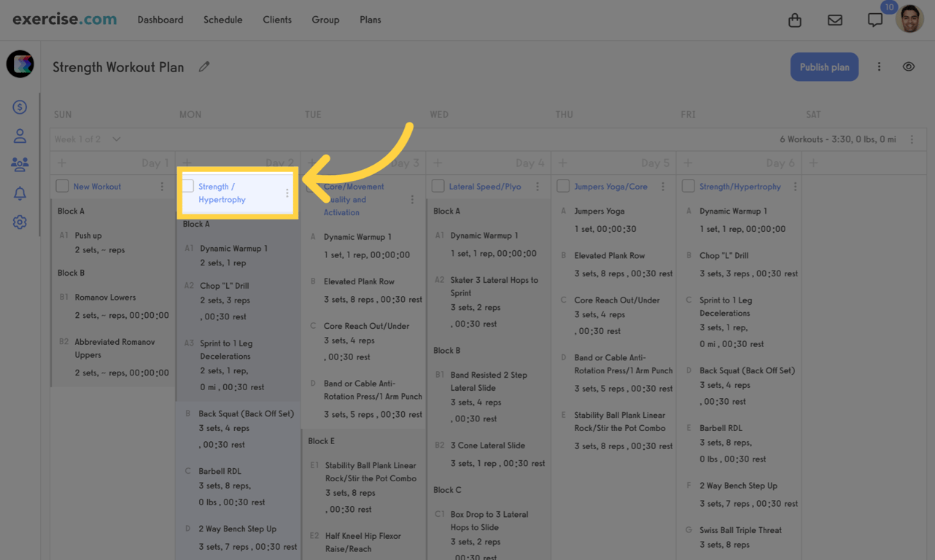View notifications via the bell icon
Viewport: 935px width, 560px height.
(20, 192)
